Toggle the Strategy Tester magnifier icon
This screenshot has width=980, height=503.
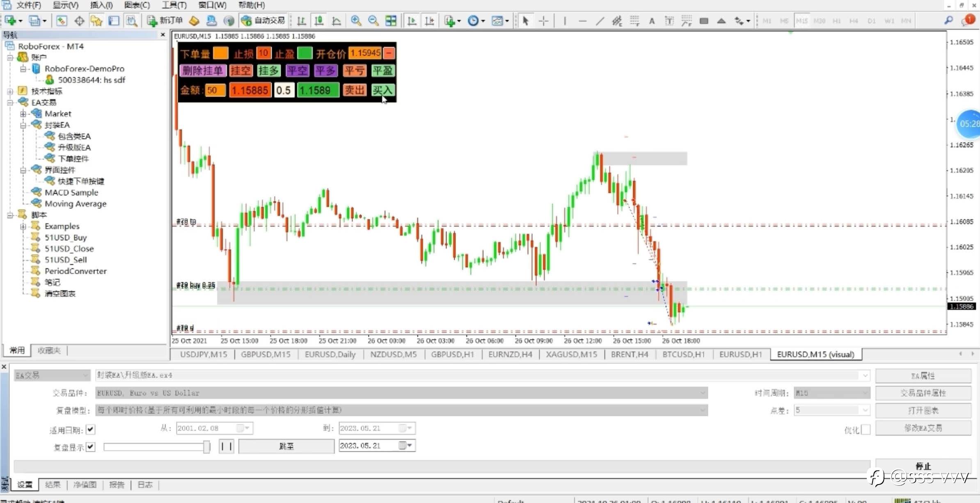click(132, 21)
